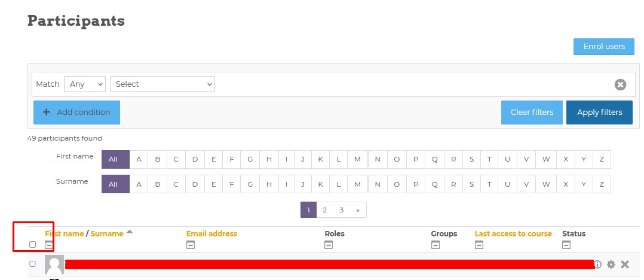Viewport: 644px width, 280px height.
Task: Hide the Email address column
Action: click(x=191, y=245)
